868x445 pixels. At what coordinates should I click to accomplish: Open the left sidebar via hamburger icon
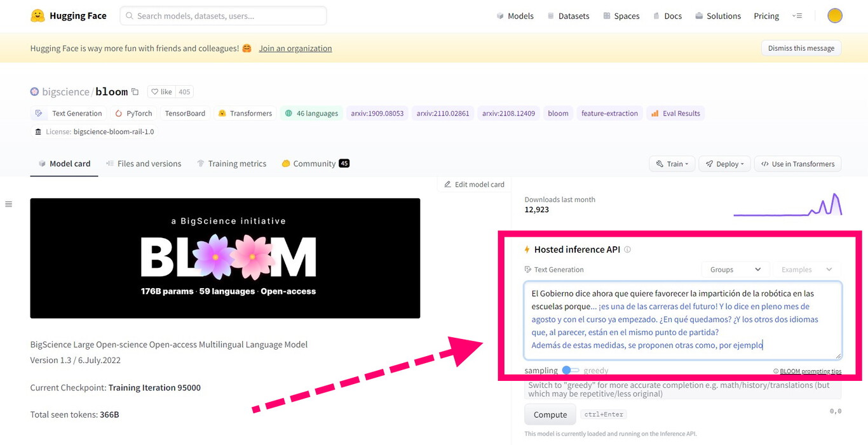click(x=8, y=204)
